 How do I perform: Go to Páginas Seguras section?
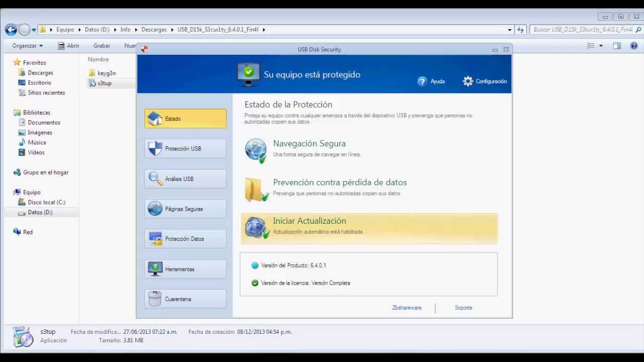click(x=185, y=209)
